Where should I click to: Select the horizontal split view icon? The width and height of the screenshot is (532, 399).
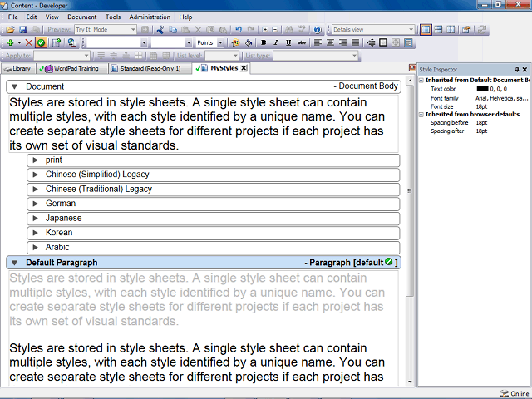click(x=438, y=30)
